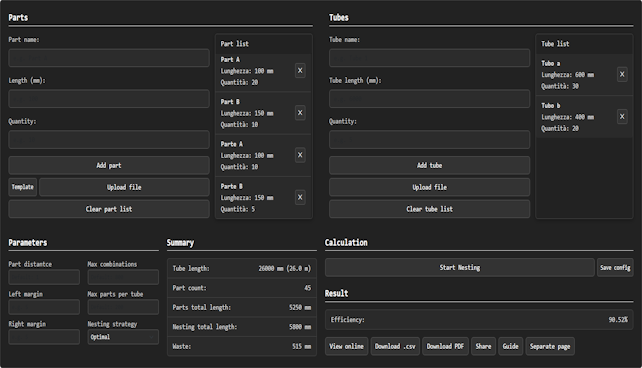Click the Max parts per tube field

click(x=123, y=307)
